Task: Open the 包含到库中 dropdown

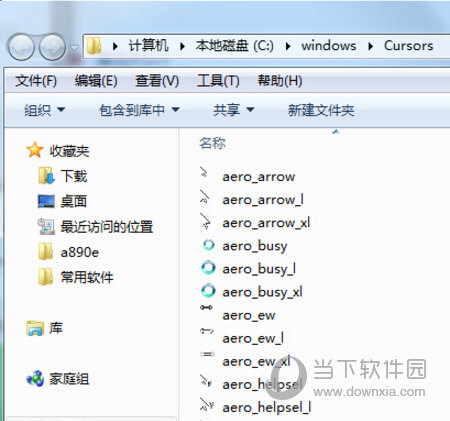Action: (139, 110)
